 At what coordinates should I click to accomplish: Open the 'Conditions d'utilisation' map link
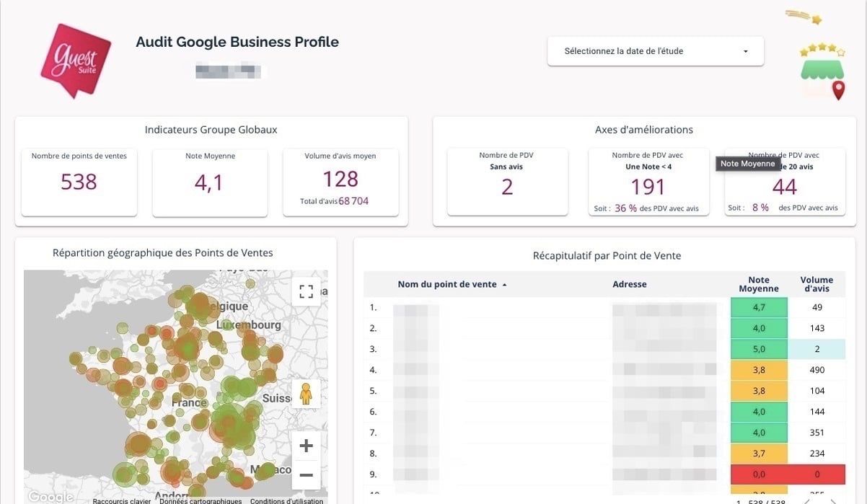coord(287,500)
